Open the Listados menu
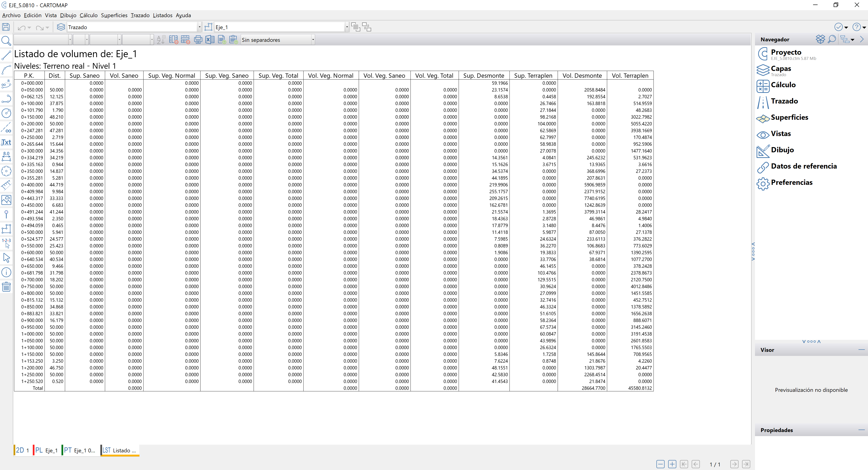Image resolution: width=868 pixels, height=470 pixels. pyautogui.click(x=163, y=15)
